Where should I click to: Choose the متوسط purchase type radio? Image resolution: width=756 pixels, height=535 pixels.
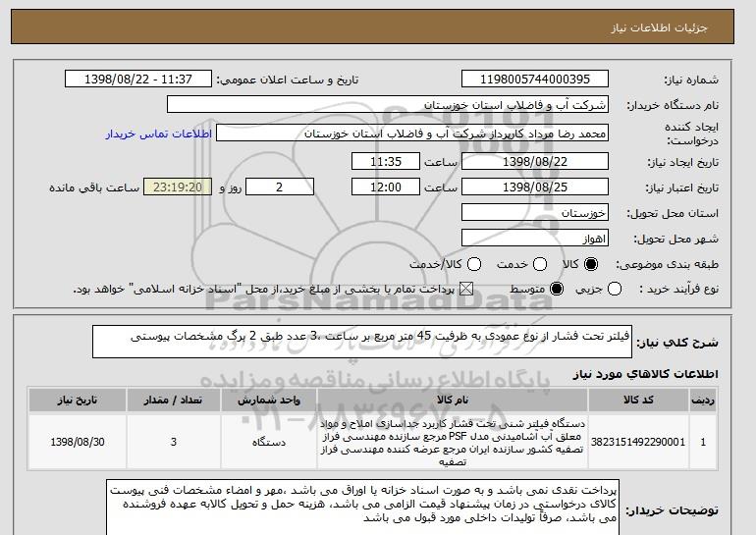[557, 289]
